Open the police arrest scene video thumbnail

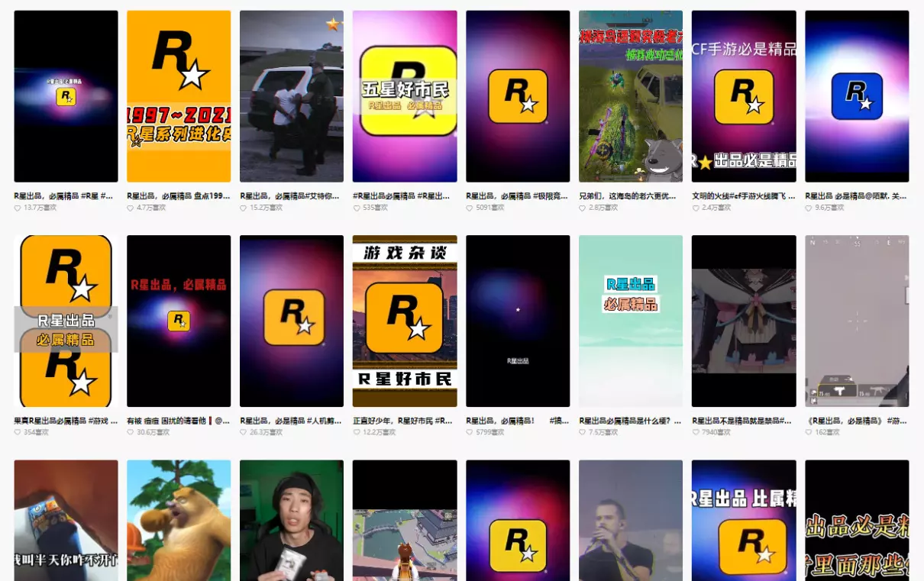[x=292, y=96]
